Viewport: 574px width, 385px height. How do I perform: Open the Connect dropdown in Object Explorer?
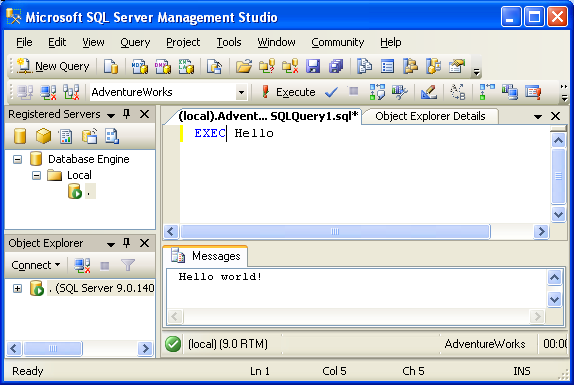36,265
